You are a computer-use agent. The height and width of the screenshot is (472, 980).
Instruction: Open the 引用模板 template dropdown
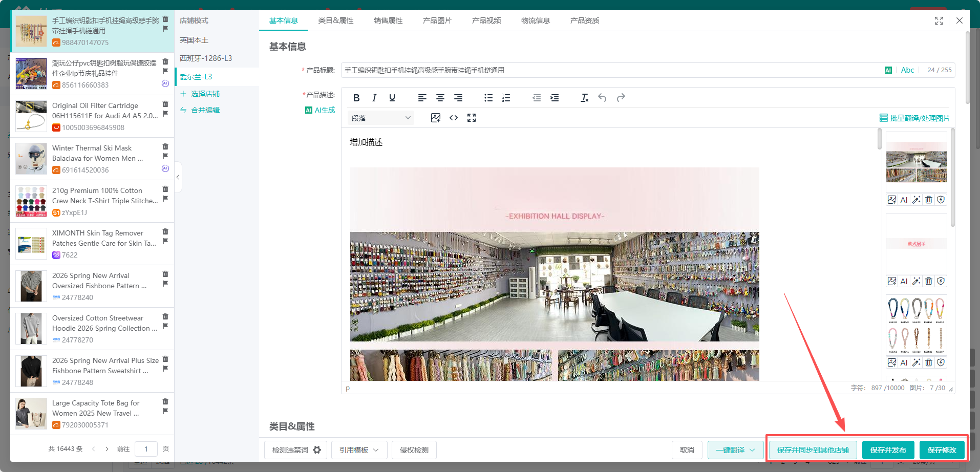359,450
